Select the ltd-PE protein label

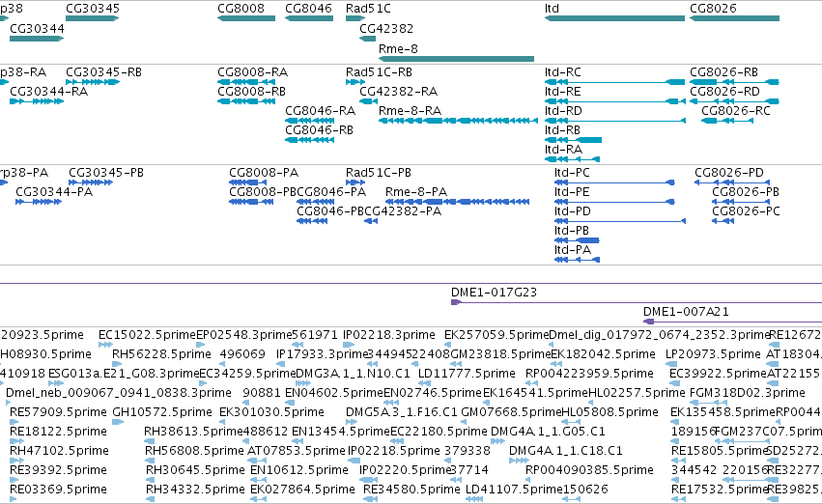pyautogui.click(x=572, y=192)
